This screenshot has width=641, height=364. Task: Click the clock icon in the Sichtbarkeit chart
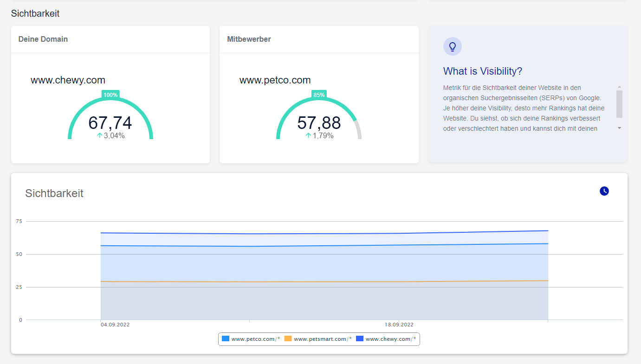coord(604,191)
